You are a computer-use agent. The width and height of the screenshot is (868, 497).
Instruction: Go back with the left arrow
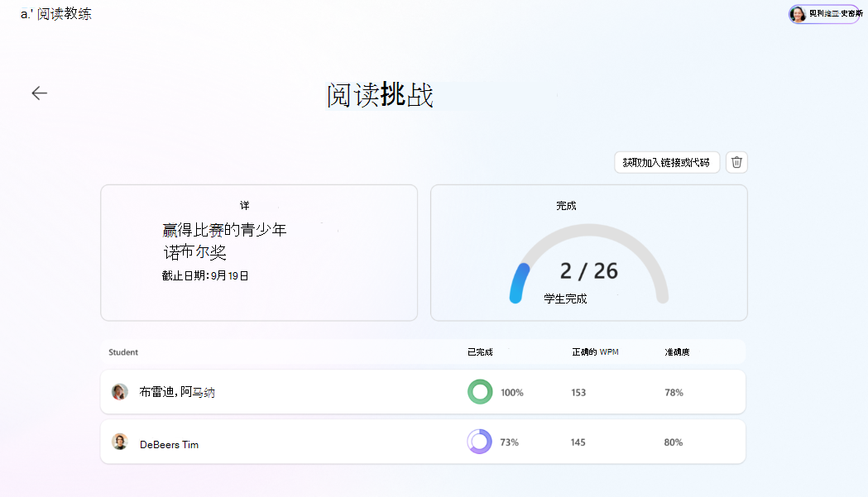[39, 93]
